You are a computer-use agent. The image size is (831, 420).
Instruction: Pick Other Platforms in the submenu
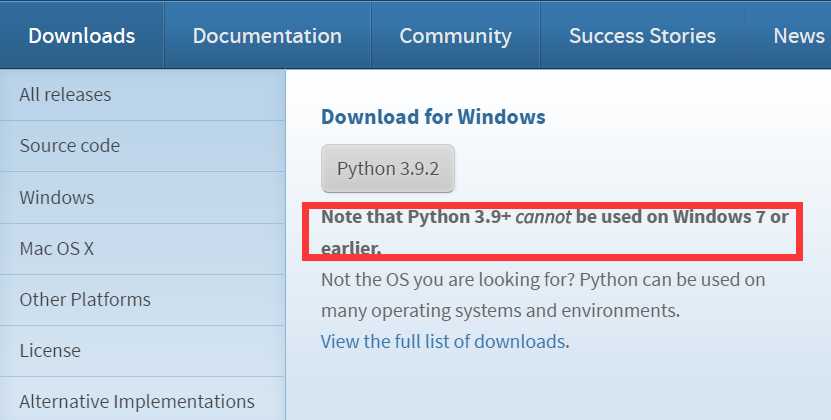(x=142, y=300)
